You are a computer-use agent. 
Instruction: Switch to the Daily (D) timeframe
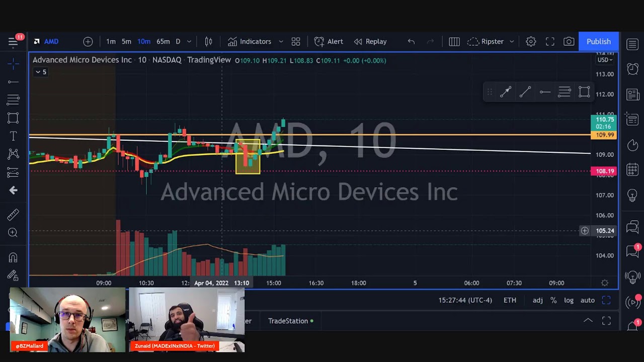[178, 42]
